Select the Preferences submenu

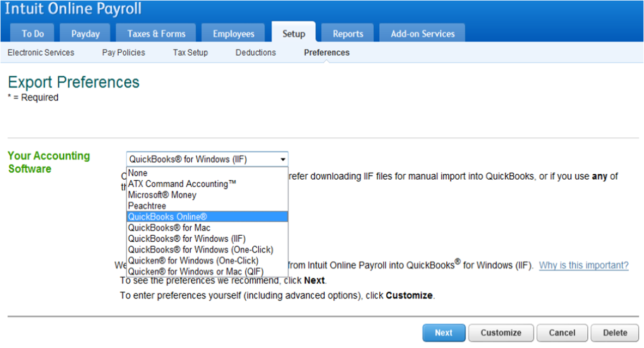pyautogui.click(x=326, y=52)
